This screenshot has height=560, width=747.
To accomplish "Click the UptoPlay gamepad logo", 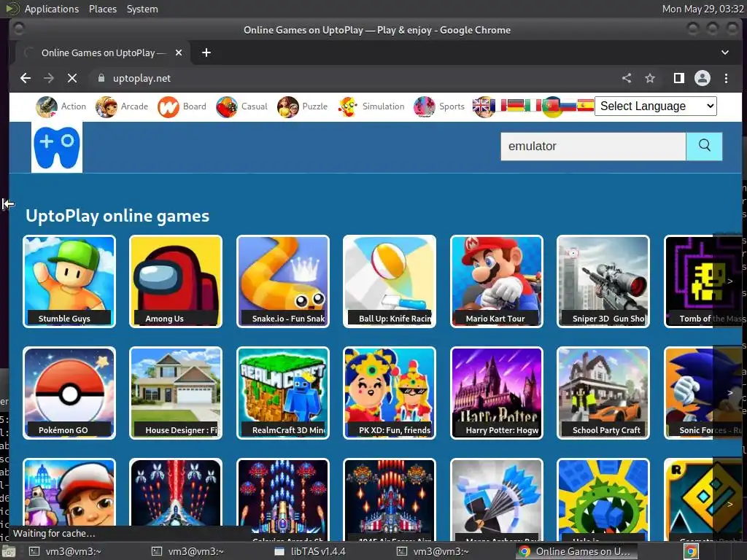I will 57,147.
